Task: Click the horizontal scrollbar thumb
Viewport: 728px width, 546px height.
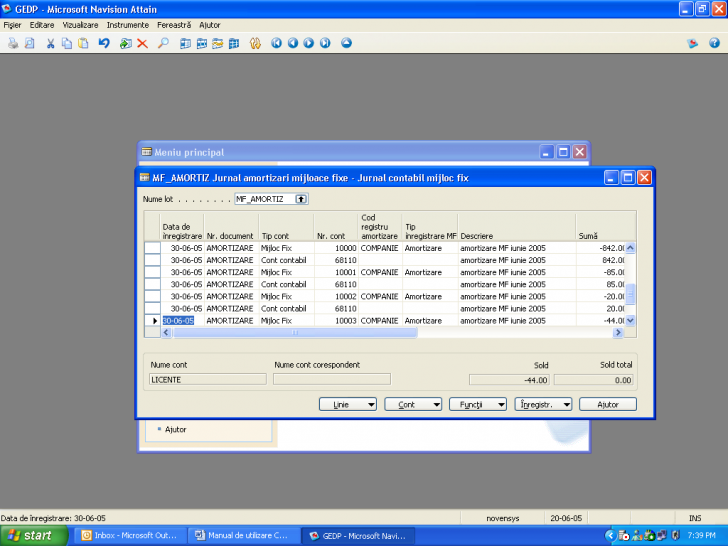Action: pos(295,332)
